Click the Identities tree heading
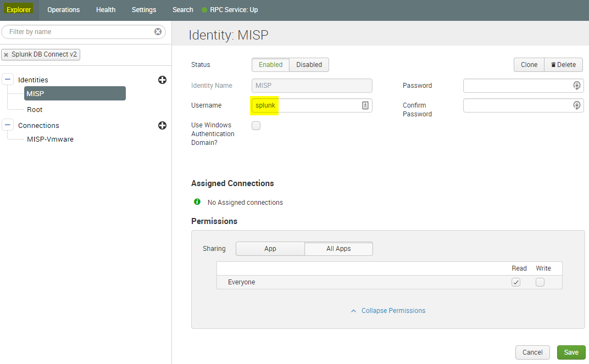This screenshot has width=589, height=364. (33, 80)
